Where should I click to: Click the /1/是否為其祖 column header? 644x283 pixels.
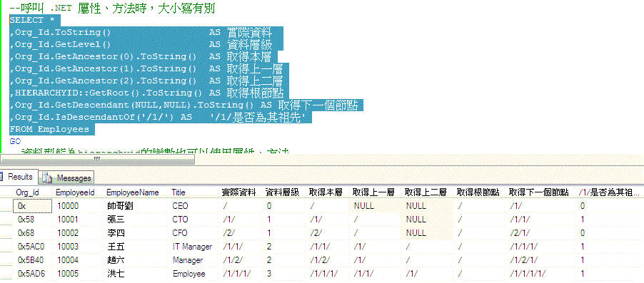(x=609, y=192)
